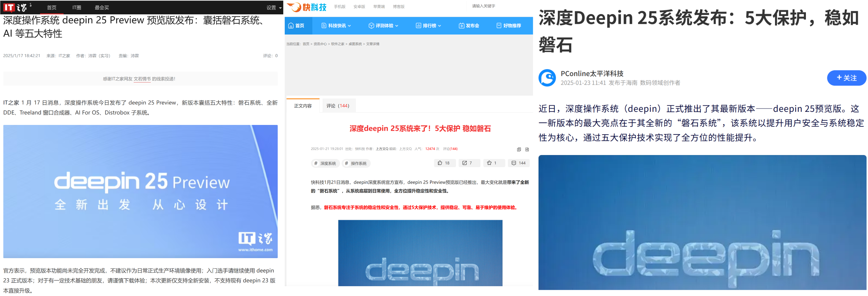This screenshot has height=296, width=868.
Task: Click the copy-text icon beside article metadata
Action: coord(519,150)
